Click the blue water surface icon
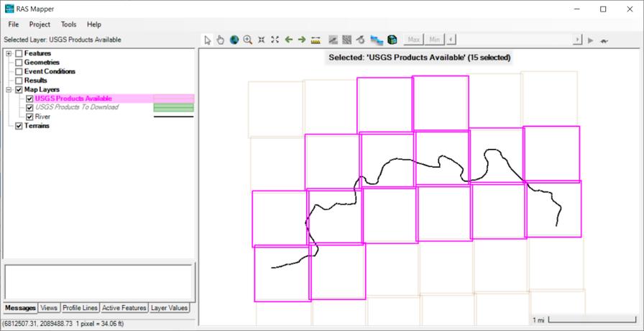 coord(377,40)
